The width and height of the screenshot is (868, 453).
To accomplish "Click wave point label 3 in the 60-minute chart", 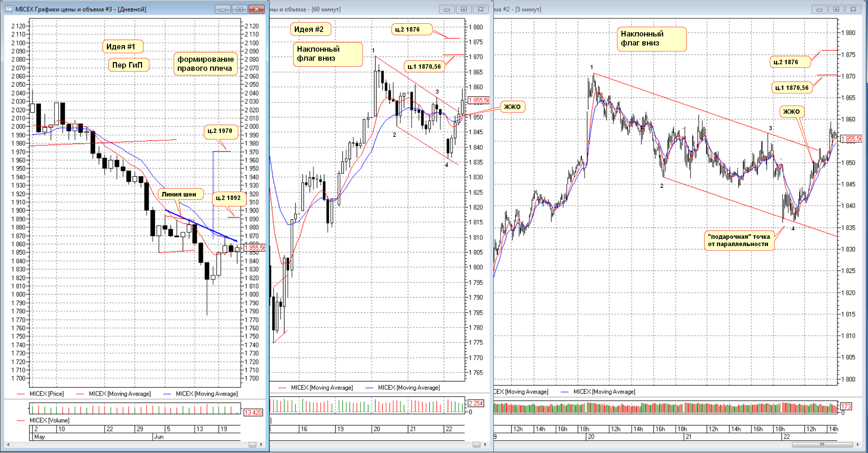I will click(x=437, y=92).
